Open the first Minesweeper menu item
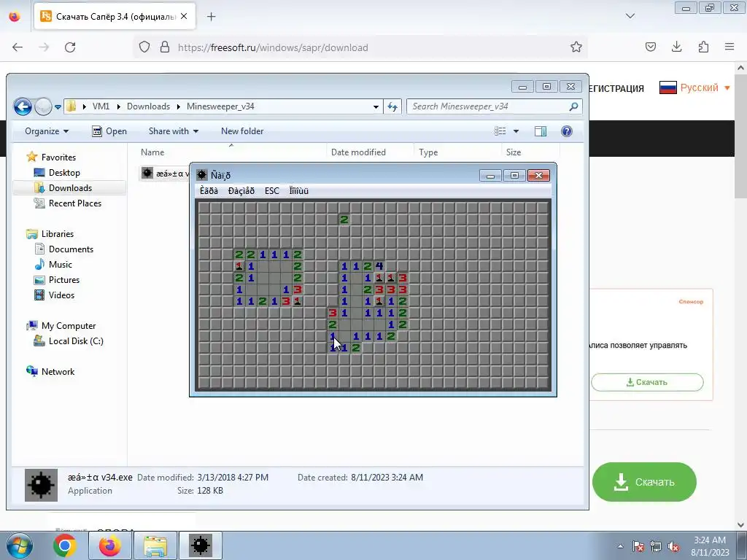This screenshot has height=560, width=747. click(209, 191)
